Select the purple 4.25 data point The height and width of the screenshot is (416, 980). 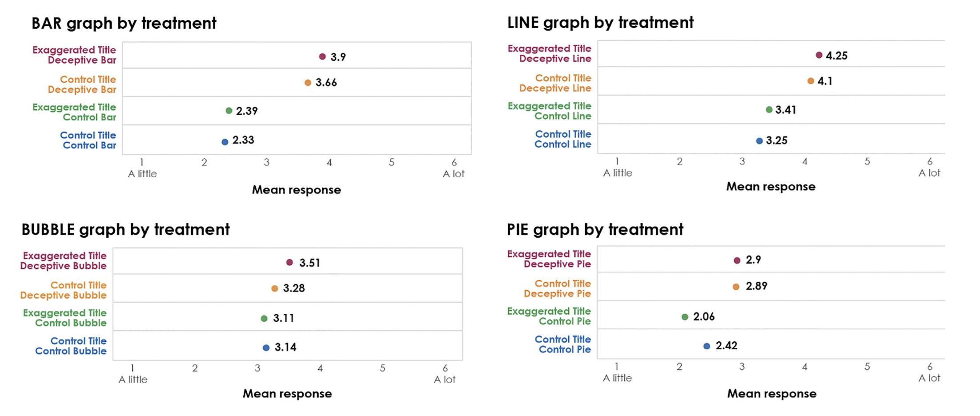click(819, 55)
